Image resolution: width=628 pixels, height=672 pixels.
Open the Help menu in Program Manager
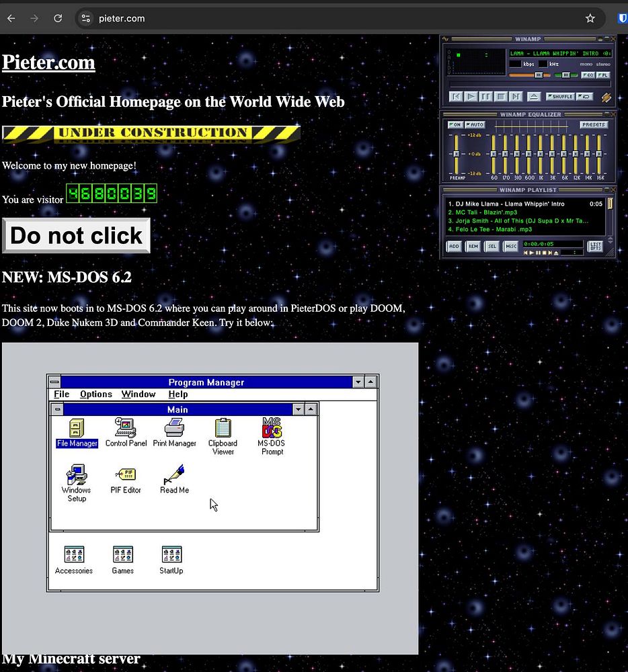[x=178, y=394]
